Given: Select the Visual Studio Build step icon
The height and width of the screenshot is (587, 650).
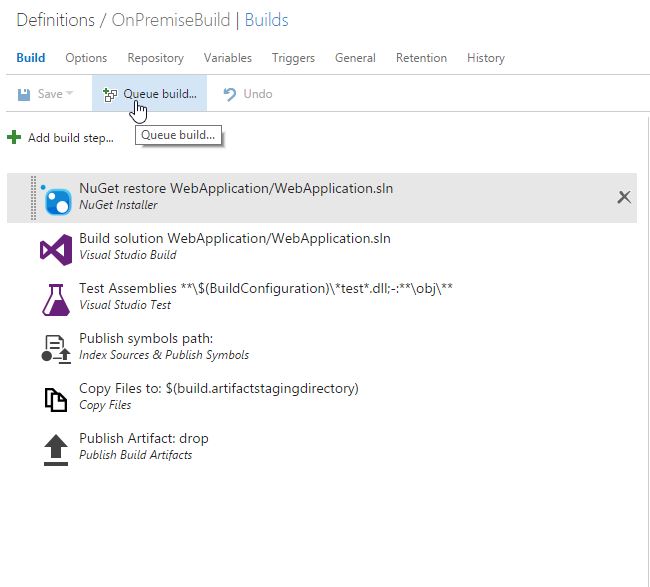Looking at the screenshot, I should pos(56,250).
